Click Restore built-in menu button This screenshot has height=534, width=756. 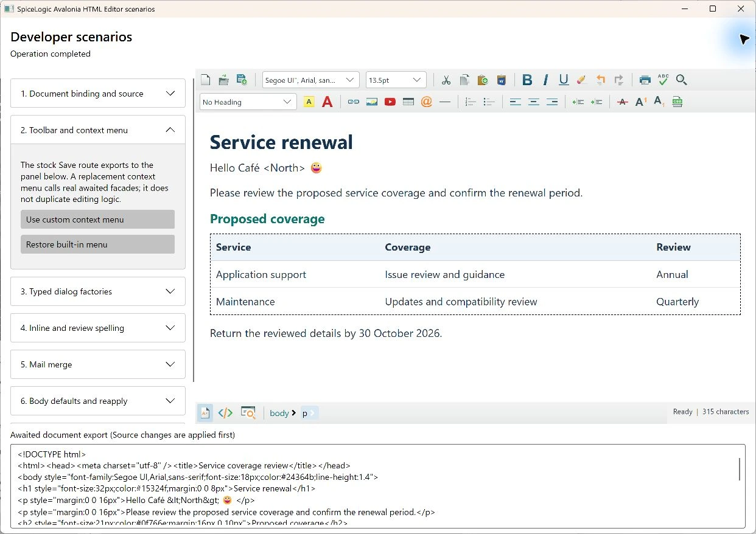97,244
